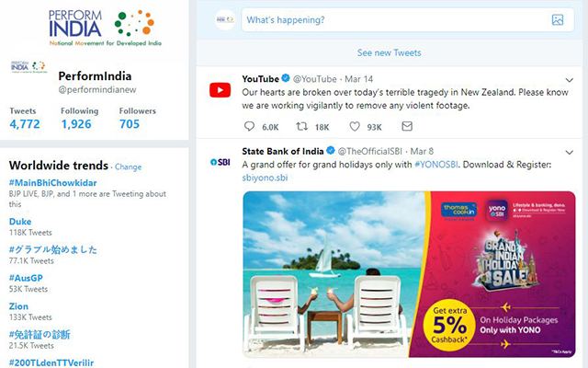Open the Following list of 1,926
The image size is (588, 368).
pyautogui.click(x=80, y=119)
